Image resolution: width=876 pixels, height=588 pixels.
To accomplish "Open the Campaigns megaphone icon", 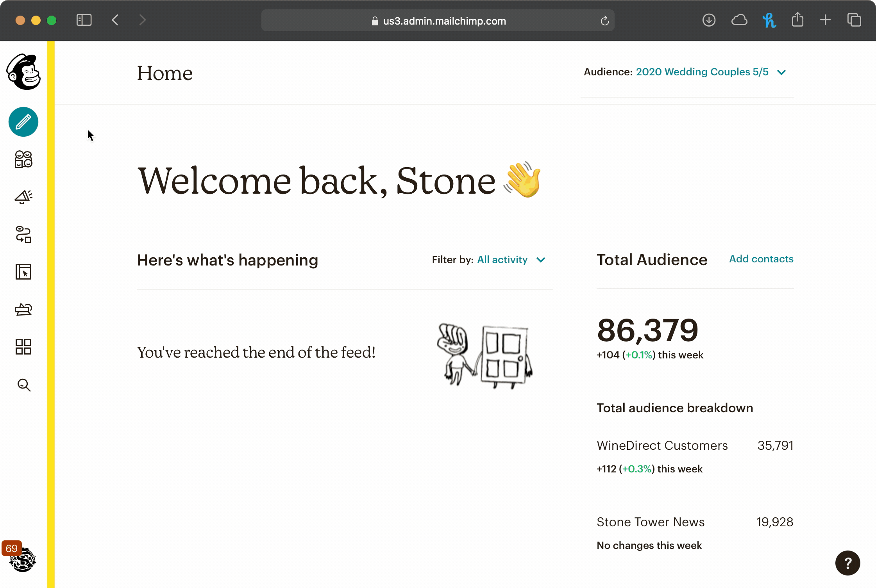I will point(23,197).
